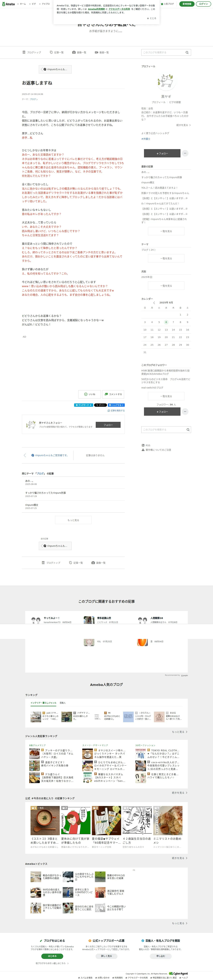The height and width of the screenshot is (980, 213).
Task: Open the ブログトップ tab in upper navigation
Action: coord(32,52)
